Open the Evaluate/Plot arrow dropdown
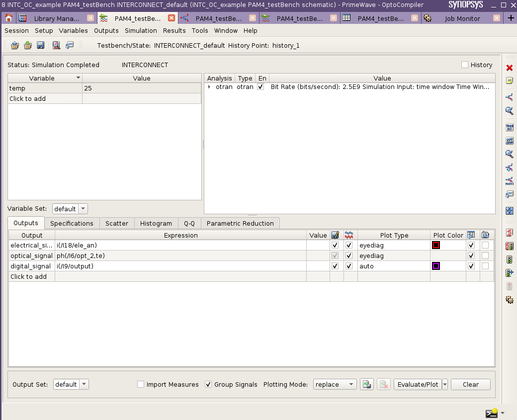The width and height of the screenshot is (517, 420). (445, 384)
